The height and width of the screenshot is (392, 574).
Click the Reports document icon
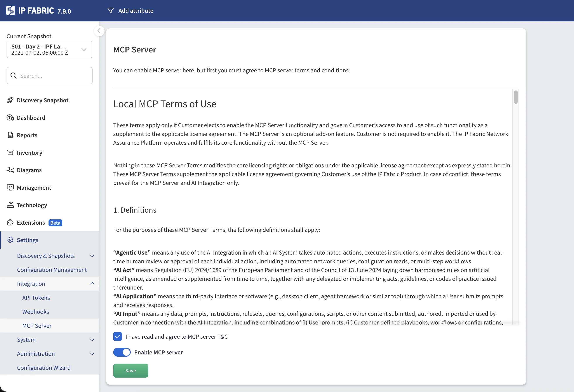click(x=10, y=135)
